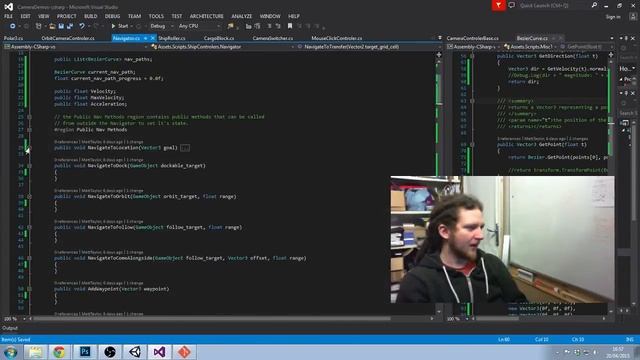
Task: Open the TOOLS menu
Action: pos(156,16)
